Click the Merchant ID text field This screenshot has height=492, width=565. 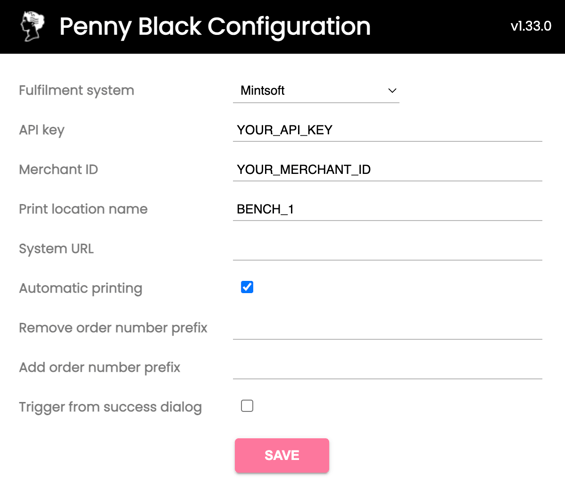tap(387, 170)
